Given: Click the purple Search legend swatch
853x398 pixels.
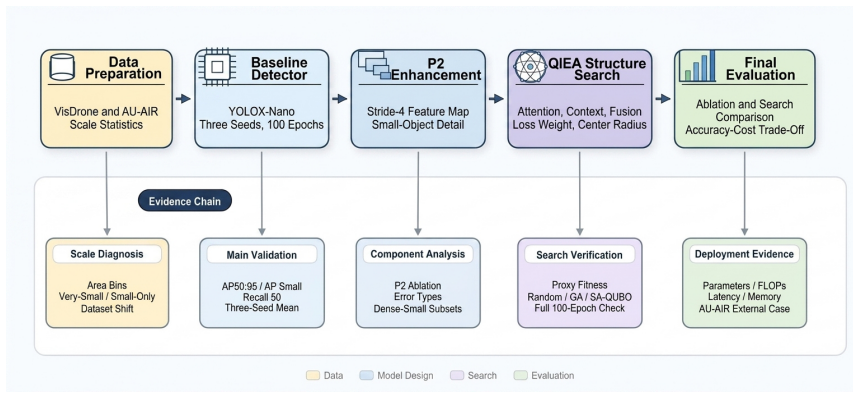Looking at the screenshot, I should coord(457,375).
